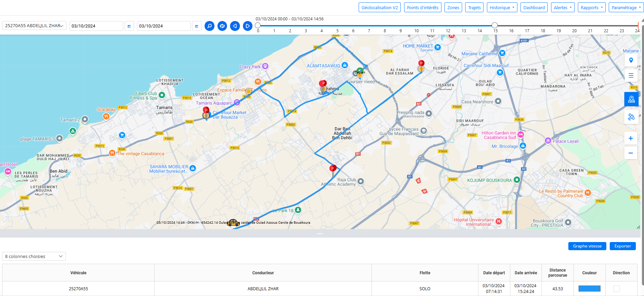Click the step backward triangle button
This screenshot has width=644, height=296.
tap(235, 26)
